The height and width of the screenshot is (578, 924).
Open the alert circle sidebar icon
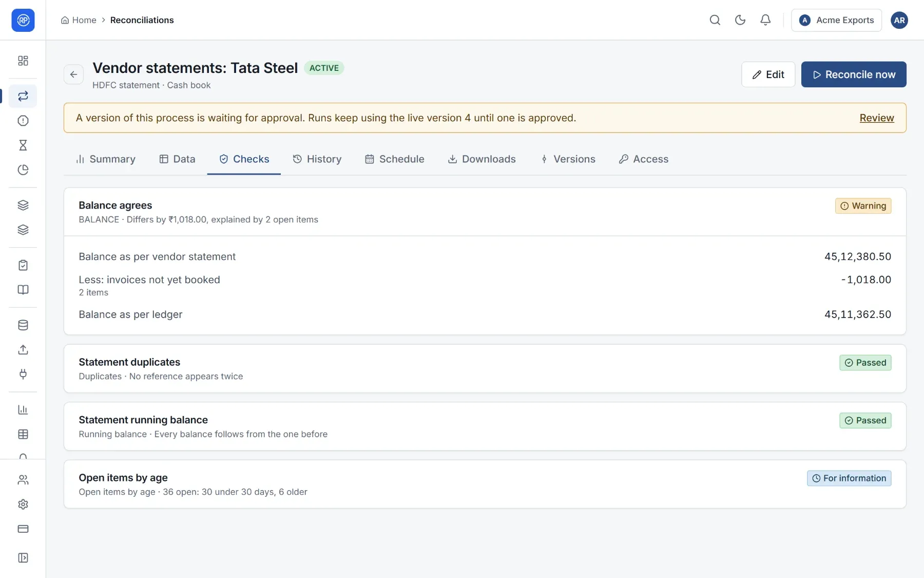pos(23,121)
